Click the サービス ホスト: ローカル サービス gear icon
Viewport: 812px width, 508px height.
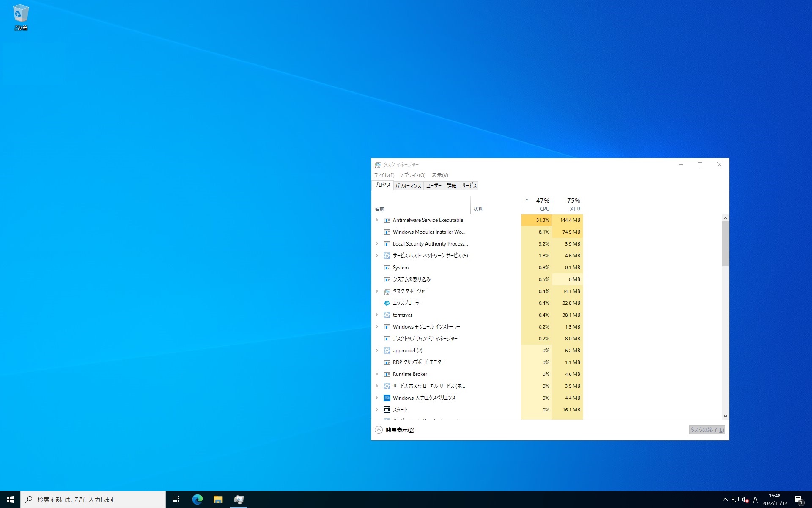387,386
